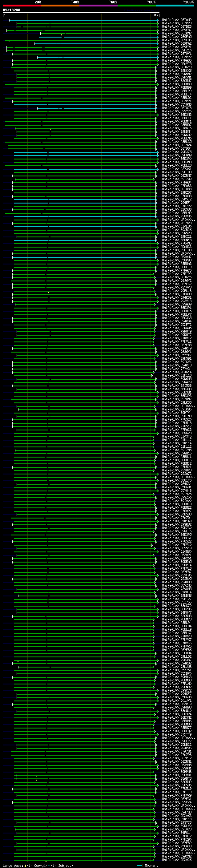Click the green ~80% identity legend segment
197x868 pixels.
coord(137,6)
